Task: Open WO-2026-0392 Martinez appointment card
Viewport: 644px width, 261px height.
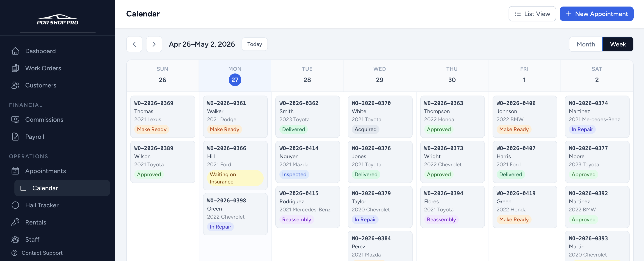Action: pyautogui.click(x=597, y=207)
